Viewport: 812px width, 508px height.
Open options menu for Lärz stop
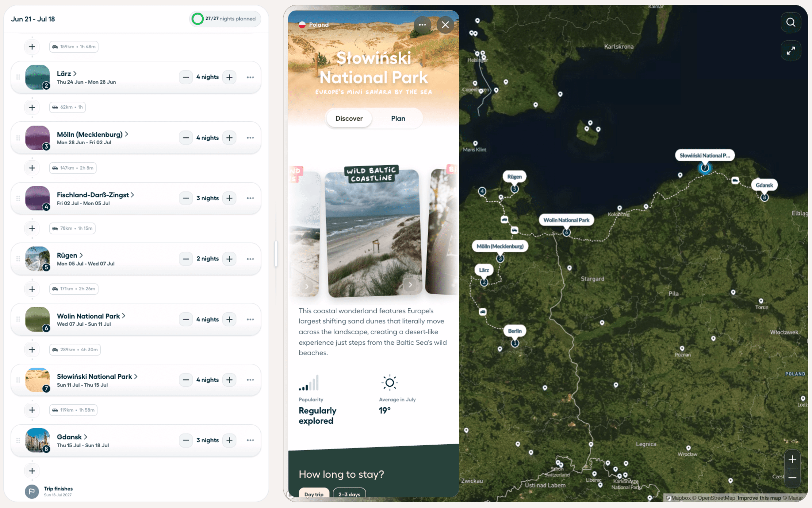pos(250,77)
